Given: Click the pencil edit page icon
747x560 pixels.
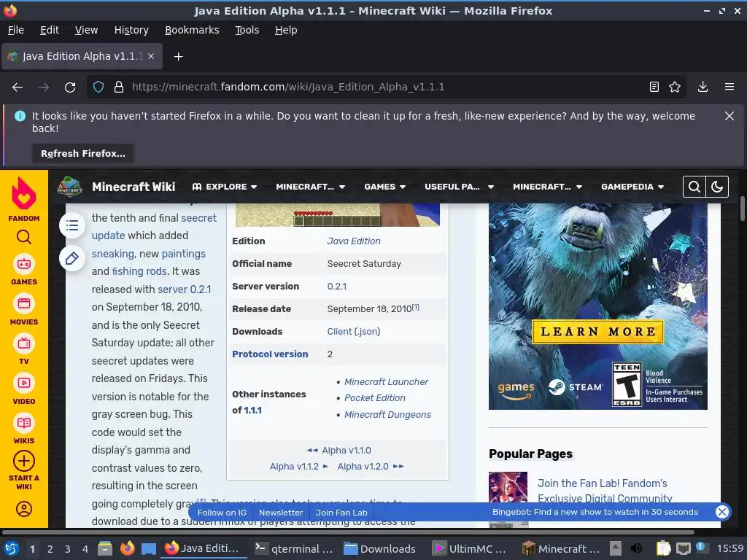Looking at the screenshot, I should tap(72, 259).
